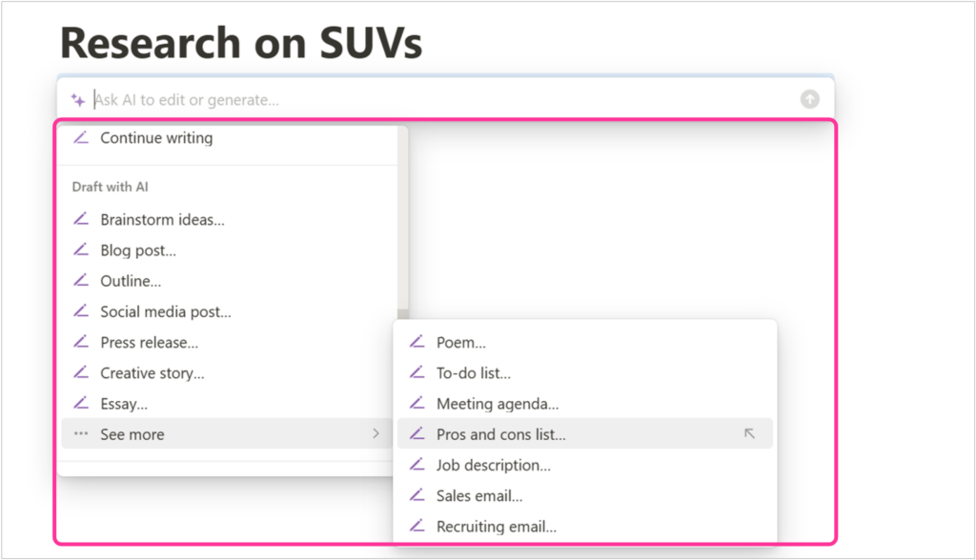976x560 pixels.
Task: Click the circular send arrow icon
Action: coord(809,98)
